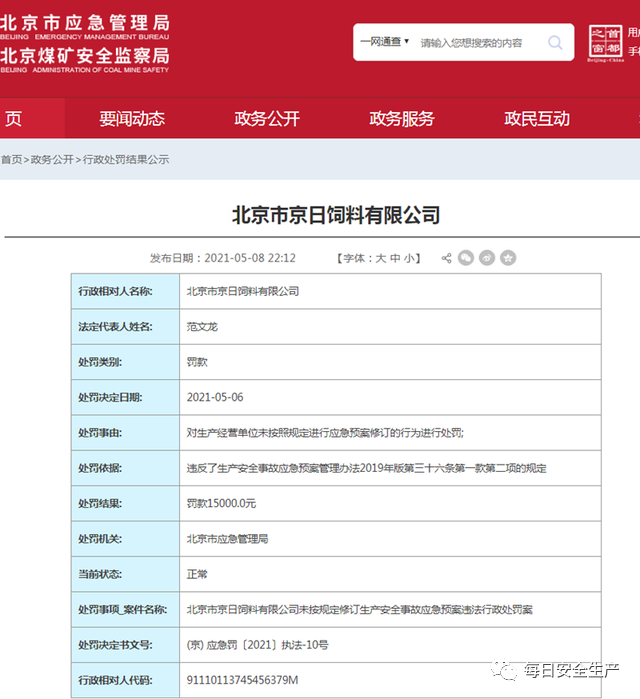Image resolution: width=640 pixels, height=699 pixels.
Task: Click the star favorite icon
Action: coord(508,258)
